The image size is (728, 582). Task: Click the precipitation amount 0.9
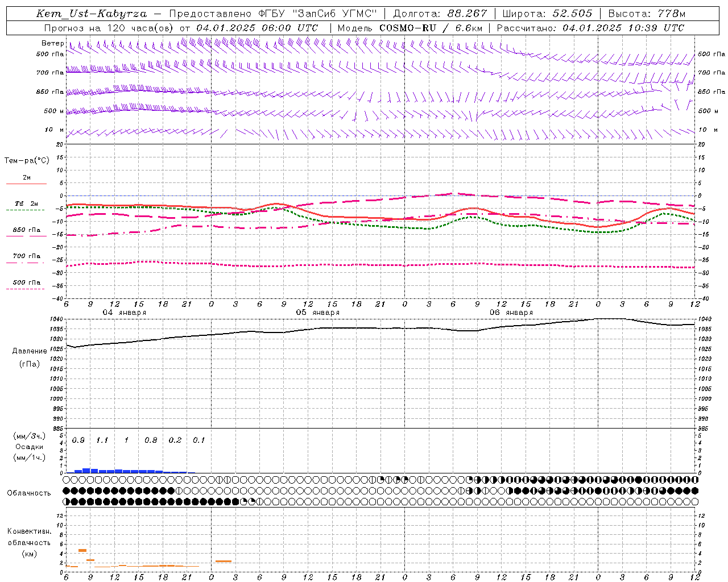pyautogui.click(x=78, y=440)
